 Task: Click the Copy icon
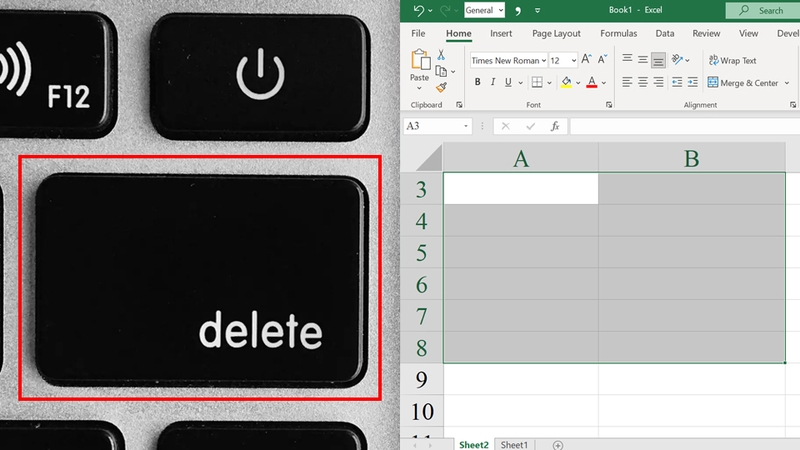(x=441, y=71)
